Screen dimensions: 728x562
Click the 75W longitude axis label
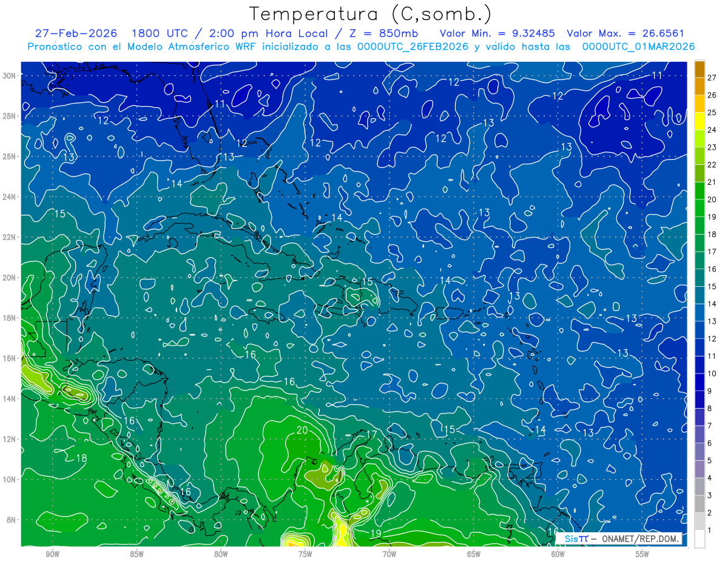pos(305,555)
